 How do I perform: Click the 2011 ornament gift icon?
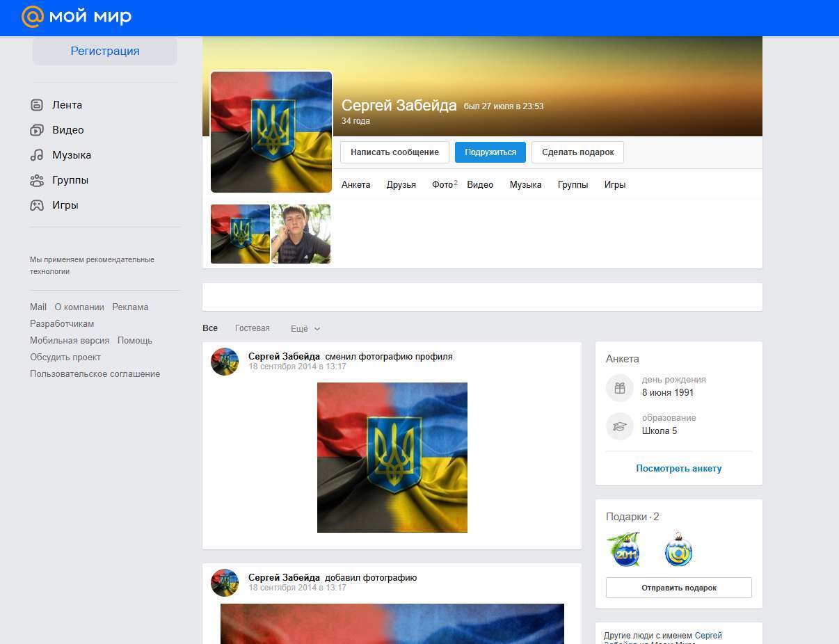623,549
